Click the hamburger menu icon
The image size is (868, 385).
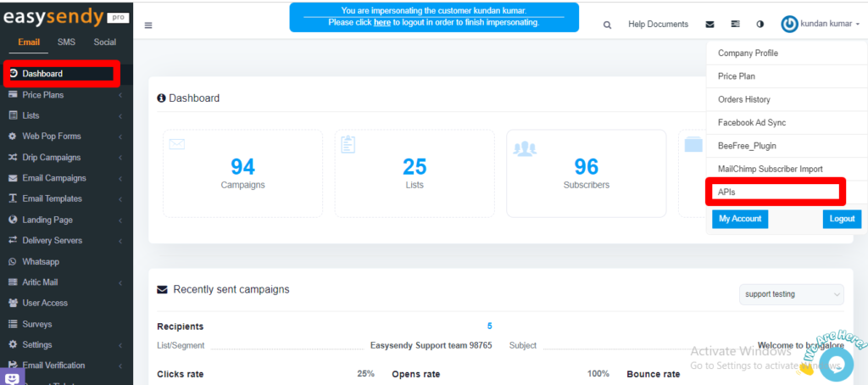click(148, 25)
